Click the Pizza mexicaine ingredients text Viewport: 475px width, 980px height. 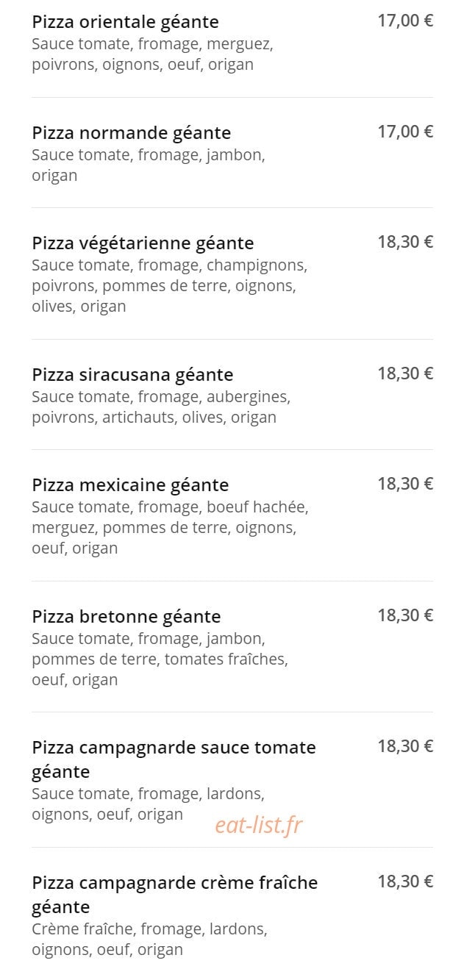170,527
